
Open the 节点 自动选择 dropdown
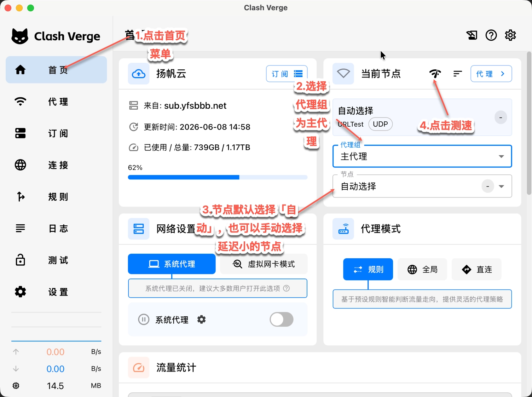[x=422, y=186]
